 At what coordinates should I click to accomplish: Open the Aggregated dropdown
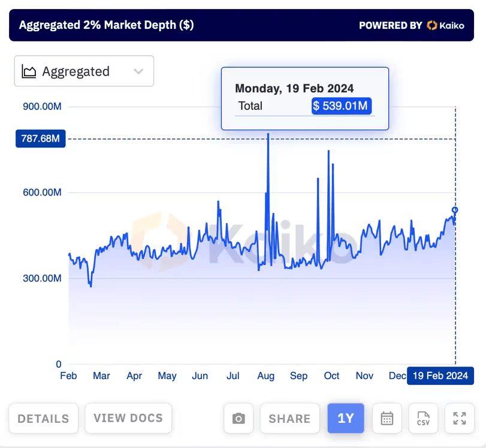(x=84, y=71)
